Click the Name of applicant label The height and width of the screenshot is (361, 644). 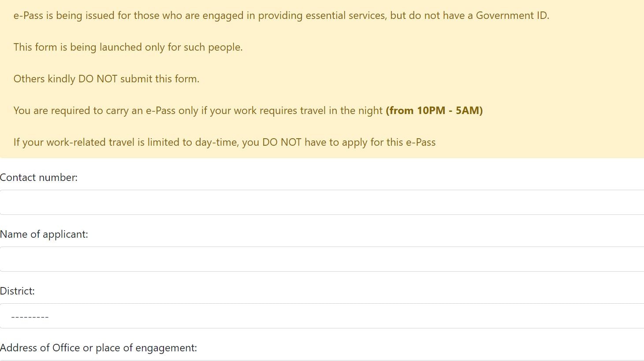click(x=45, y=234)
